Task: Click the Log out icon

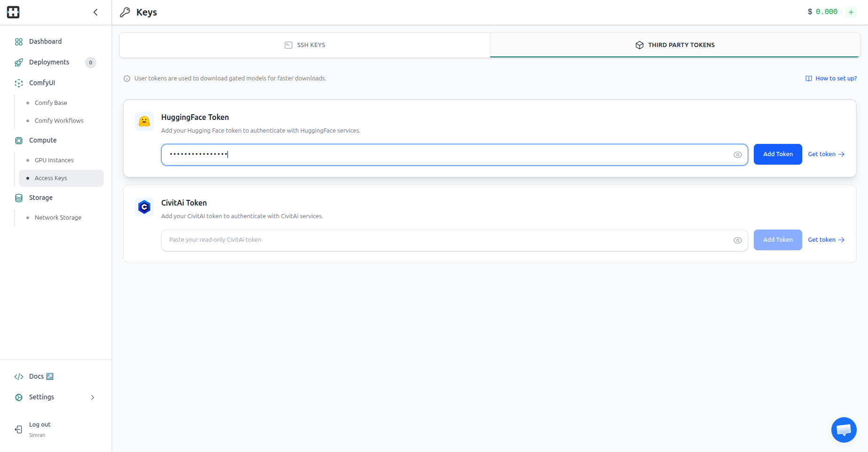Action: pyautogui.click(x=19, y=429)
